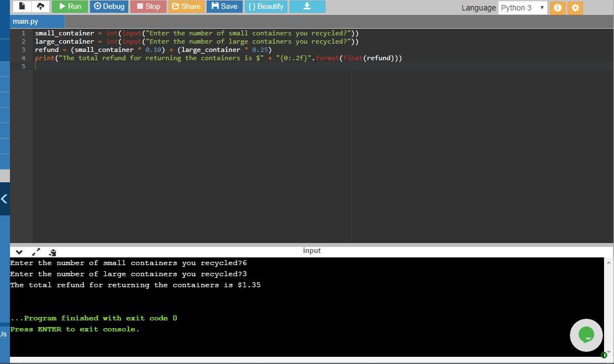Share the code via Share button
Viewport: 614px width, 364px height.
tap(186, 6)
